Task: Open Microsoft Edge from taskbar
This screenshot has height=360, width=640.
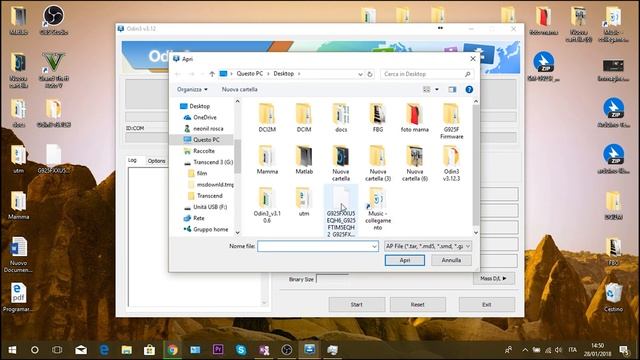Action: 104,350
